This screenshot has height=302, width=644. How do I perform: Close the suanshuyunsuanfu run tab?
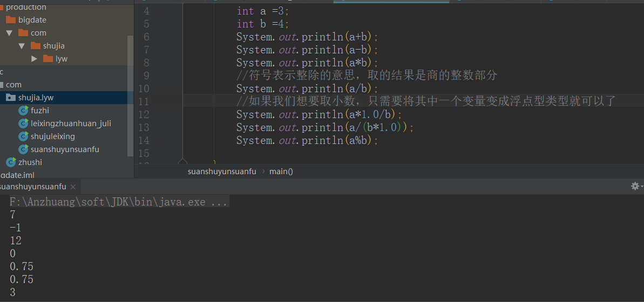click(73, 187)
